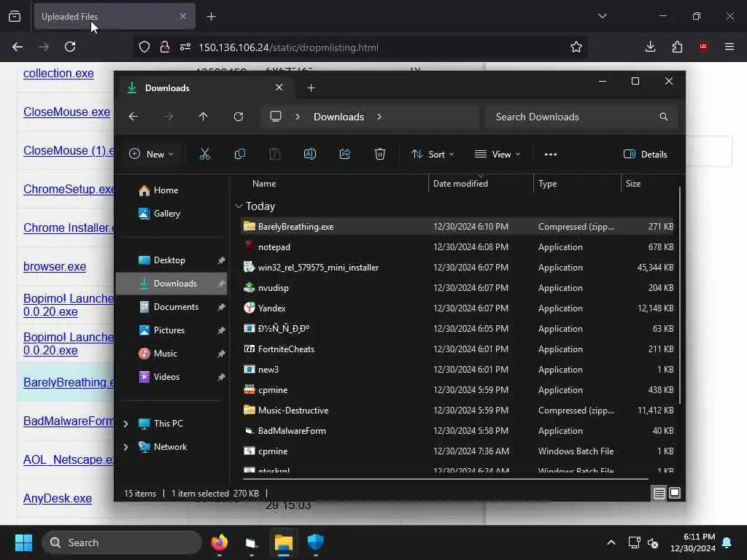Open a new Firefox tab
The image size is (747, 560).
(211, 17)
